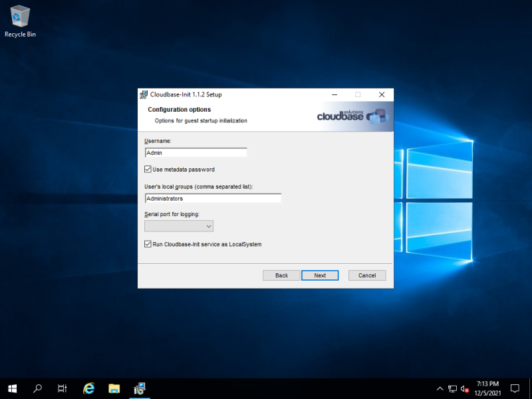
Task: Open network status tray icon
Action: click(452, 389)
